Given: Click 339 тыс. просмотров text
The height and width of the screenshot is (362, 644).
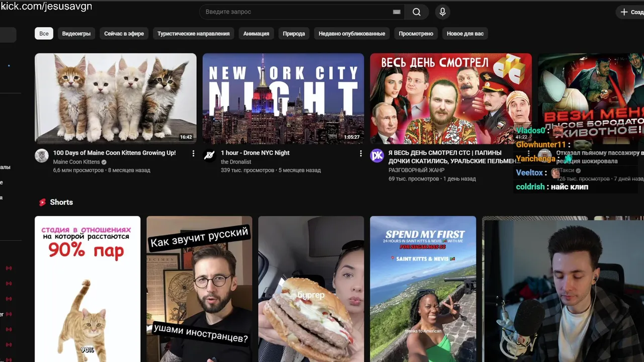Looking at the screenshot, I should pos(248,170).
